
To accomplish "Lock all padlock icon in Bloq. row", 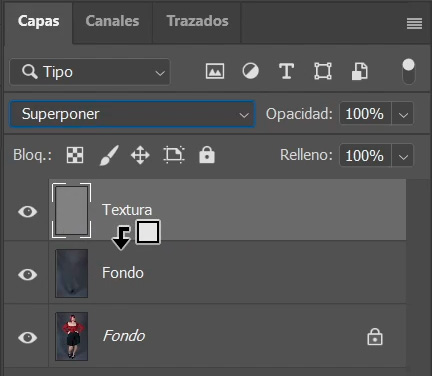I will click(207, 155).
